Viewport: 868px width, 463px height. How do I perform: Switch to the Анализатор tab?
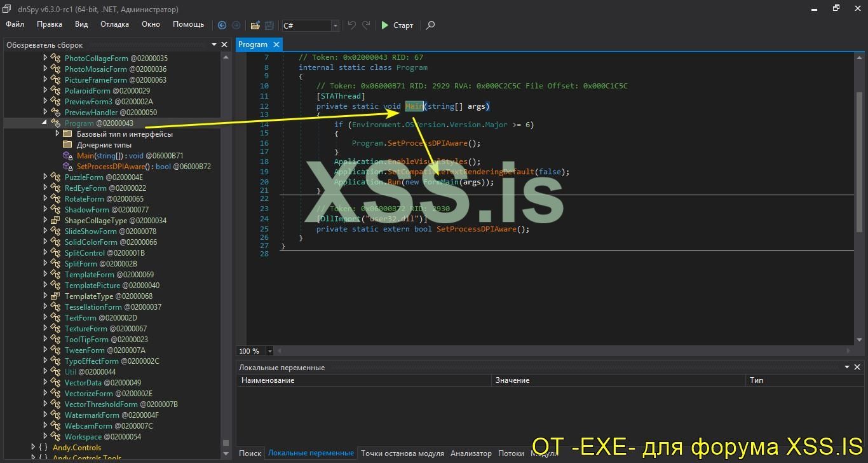pyautogui.click(x=471, y=453)
